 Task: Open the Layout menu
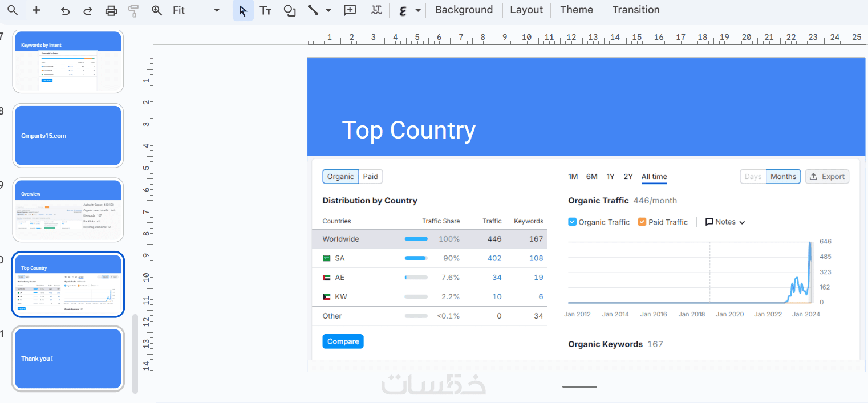tap(526, 10)
